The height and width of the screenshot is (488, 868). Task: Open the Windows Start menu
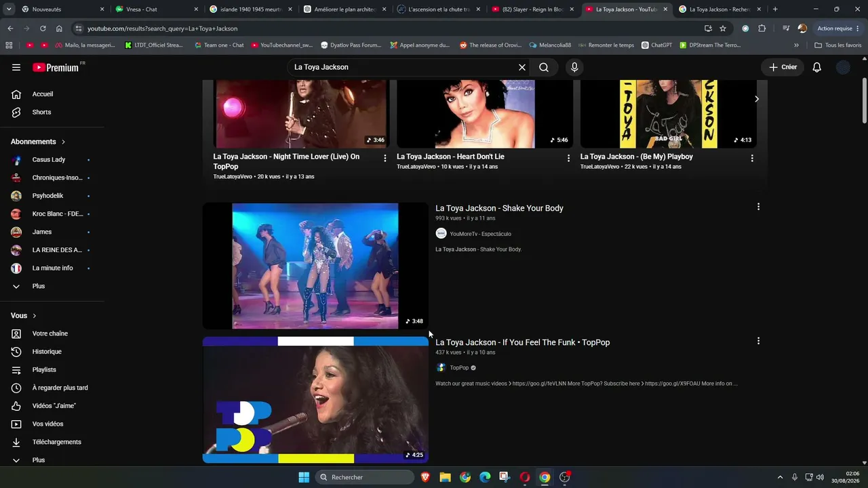point(304,477)
